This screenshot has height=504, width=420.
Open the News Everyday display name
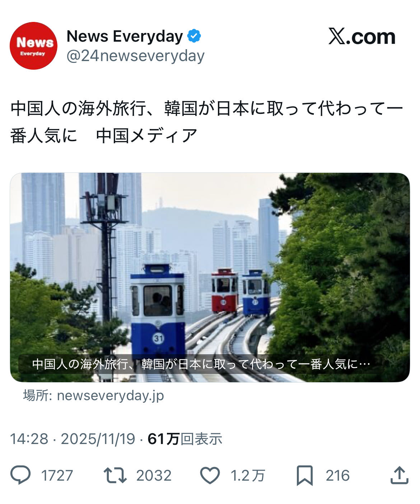[x=125, y=36]
